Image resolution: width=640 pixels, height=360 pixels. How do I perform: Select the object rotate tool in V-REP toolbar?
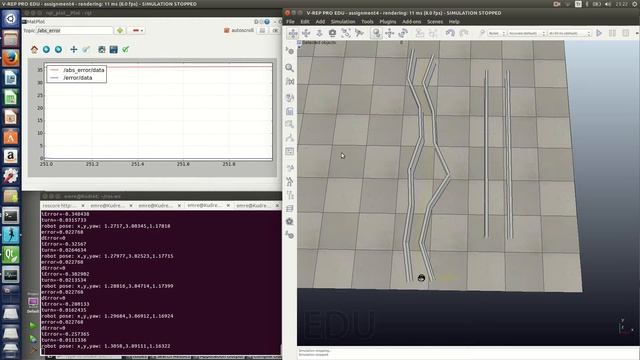click(x=403, y=33)
